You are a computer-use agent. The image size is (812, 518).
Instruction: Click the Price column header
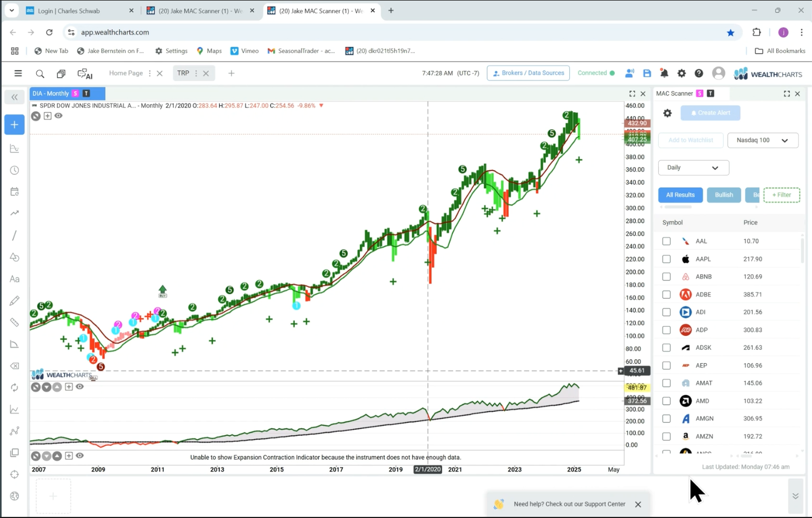(750, 223)
